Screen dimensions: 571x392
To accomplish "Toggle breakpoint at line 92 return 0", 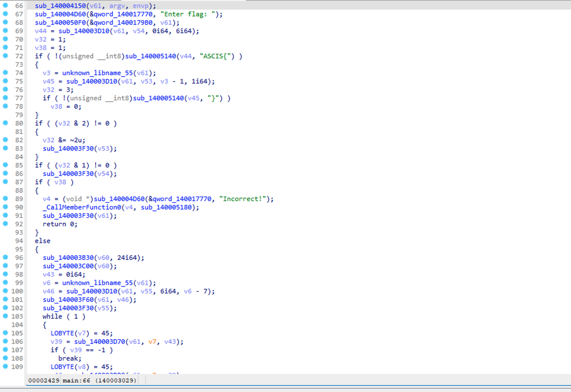I will click(x=5, y=224).
